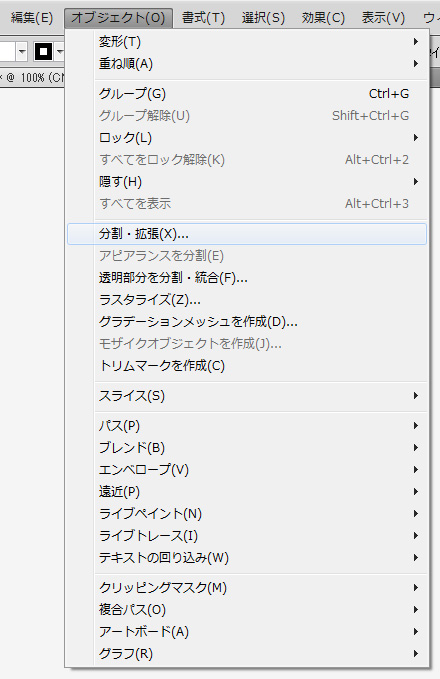Select ラスタライズ(Z)... option

[x=247, y=300]
